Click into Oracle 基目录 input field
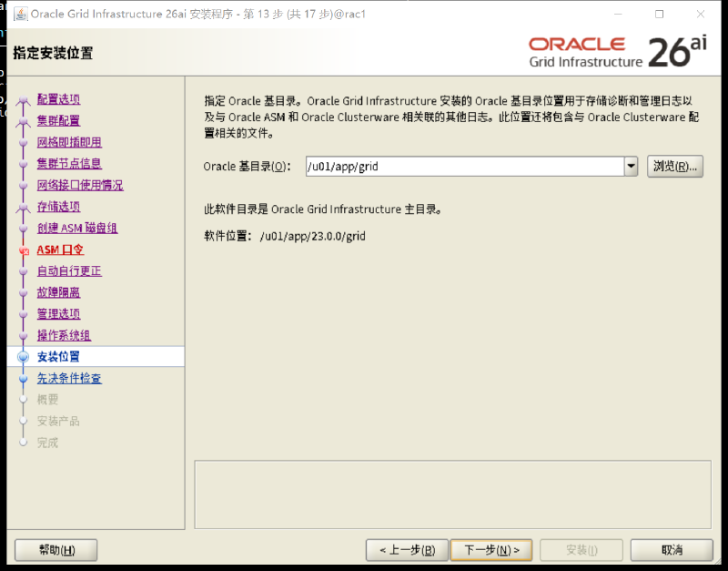 point(465,167)
